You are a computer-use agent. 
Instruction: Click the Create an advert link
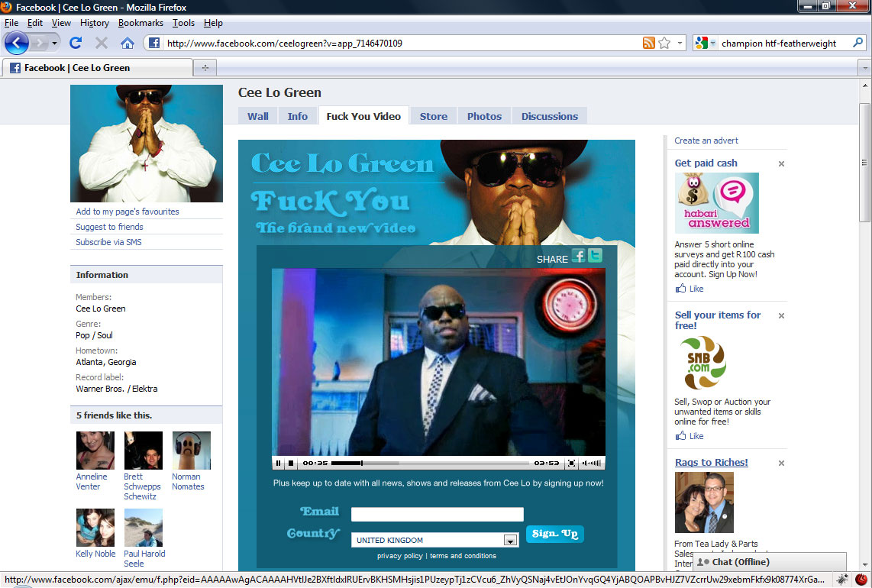[706, 141]
